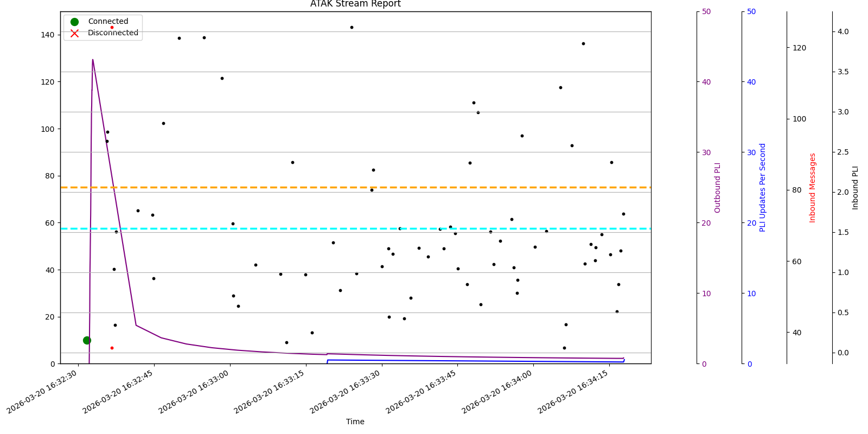Viewport: 868px width, 434px height.
Task: Click the red Inbound Messages axis label
Action: [813, 187]
